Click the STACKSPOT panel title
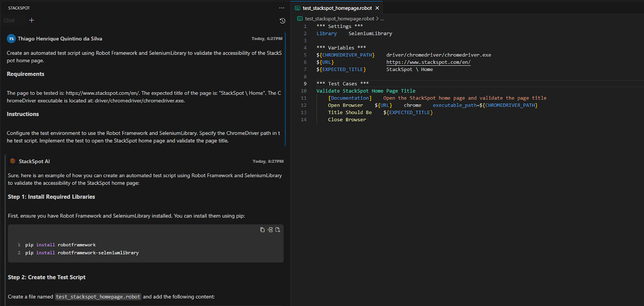The width and height of the screenshot is (644, 306). pyautogui.click(x=19, y=8)
